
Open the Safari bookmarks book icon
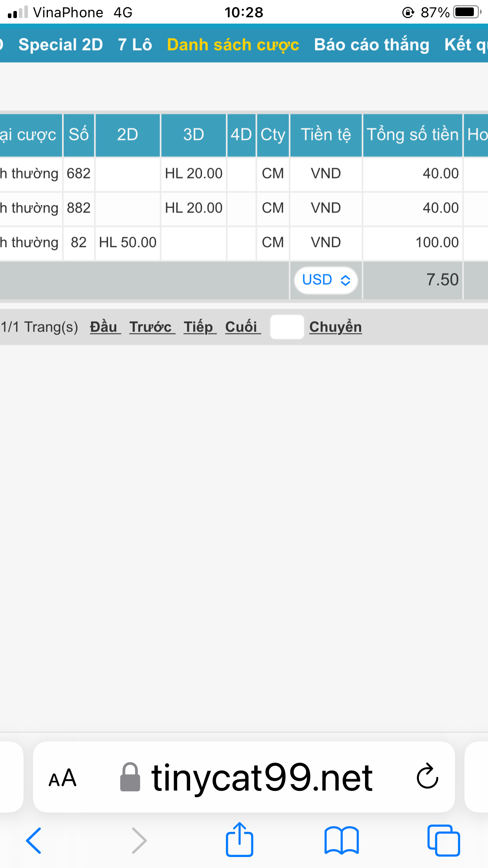(x=341, y=840)
